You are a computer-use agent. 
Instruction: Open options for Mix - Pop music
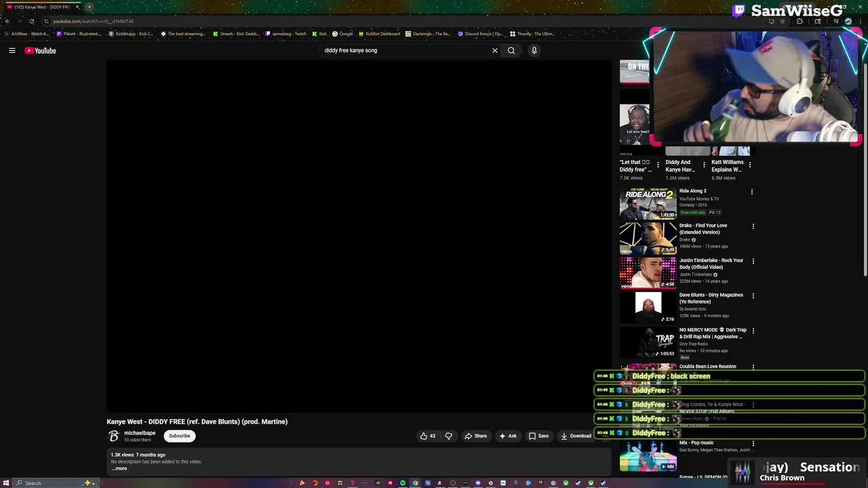(x=752, y=443)
